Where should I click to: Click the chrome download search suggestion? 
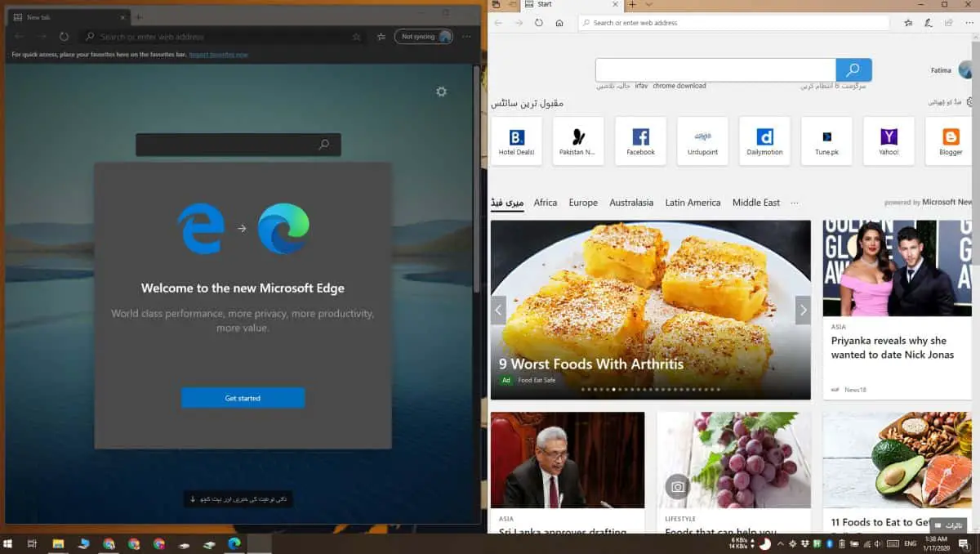[x=679, y=87]
